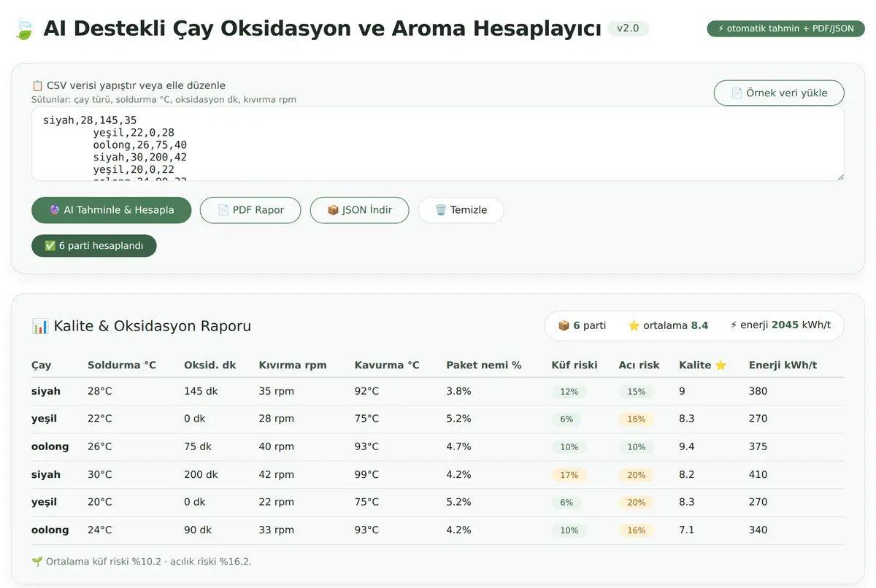The image size is (876, 588).
Task: Click the package icon next to 6 parti
Action: click(564, 325)
